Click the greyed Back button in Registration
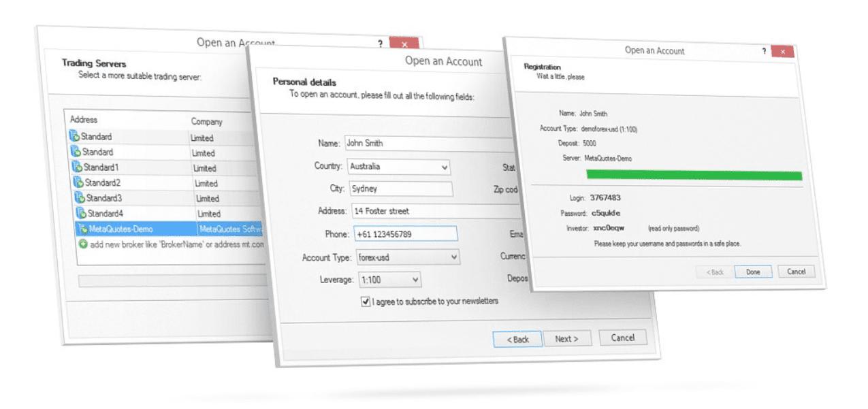 [715, 272]
